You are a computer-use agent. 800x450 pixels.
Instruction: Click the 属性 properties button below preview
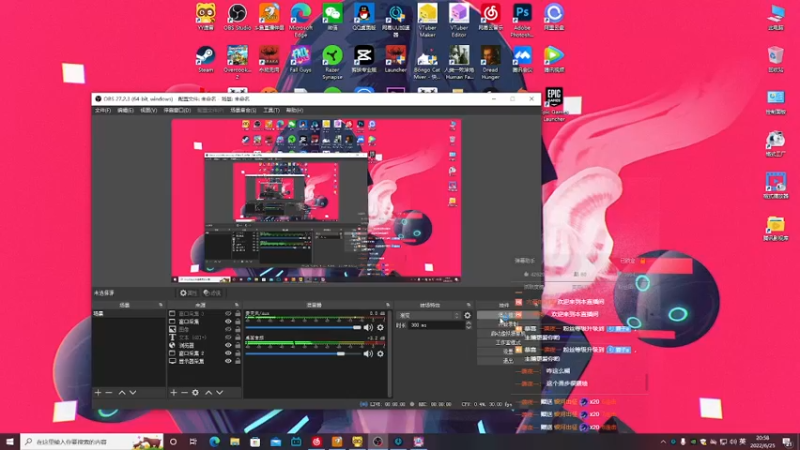[x=187, y=293]
